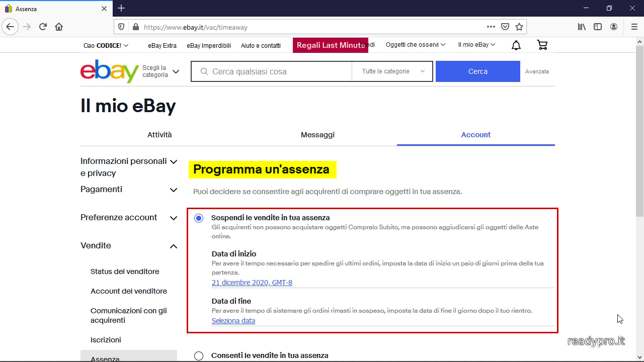Open the browser home page
The image size is (644, 362).
coord(59,27)
